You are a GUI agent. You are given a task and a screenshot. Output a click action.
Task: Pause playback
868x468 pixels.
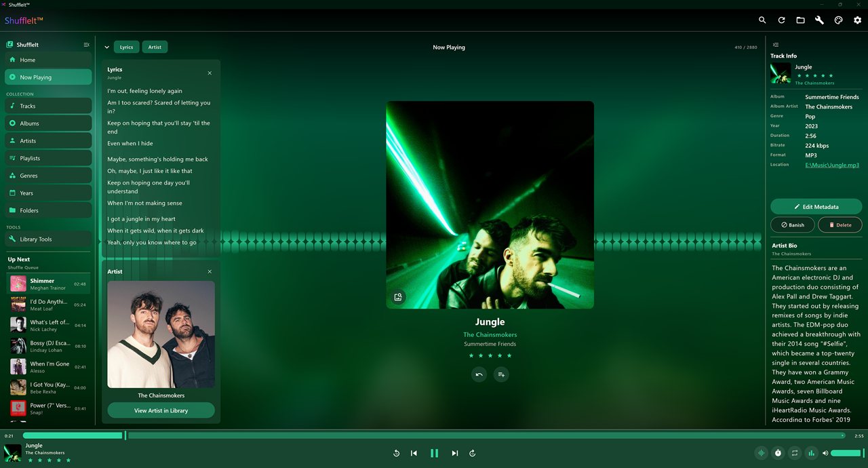point(434,453)
